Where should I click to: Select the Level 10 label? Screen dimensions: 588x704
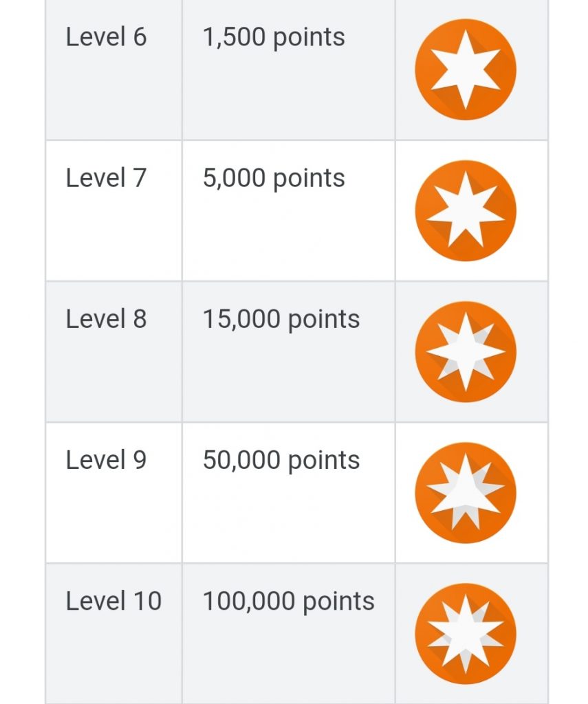pos(113,601)
